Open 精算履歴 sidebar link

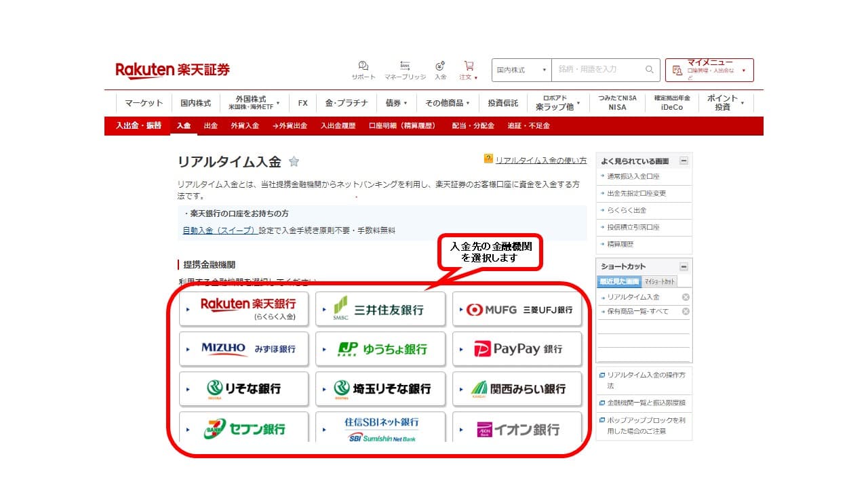(x=620, y=244)
